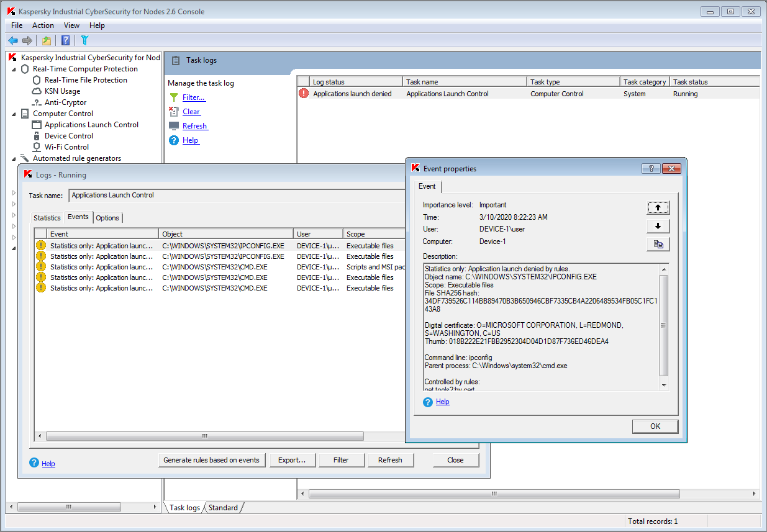Image resolution: width=767 pixels, height=532 pixels.
Task: Open the Anti-Cryptor node in the tree
Action: (65, 102)
